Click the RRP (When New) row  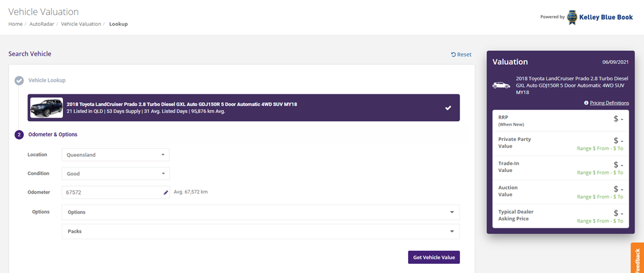(560, 121)
